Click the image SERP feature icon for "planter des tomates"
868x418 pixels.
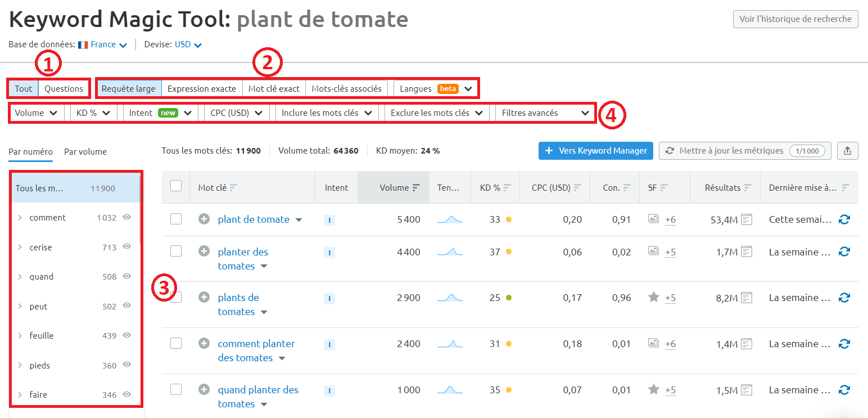653,251
